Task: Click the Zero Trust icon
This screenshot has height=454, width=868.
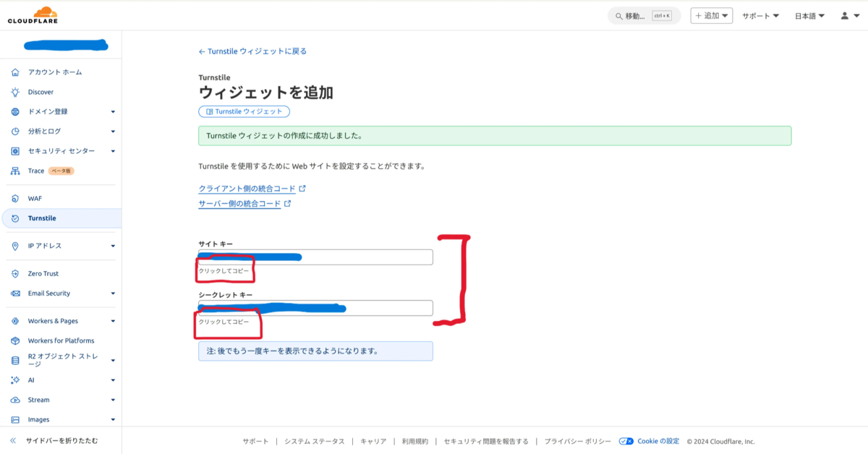Action: 15,273
